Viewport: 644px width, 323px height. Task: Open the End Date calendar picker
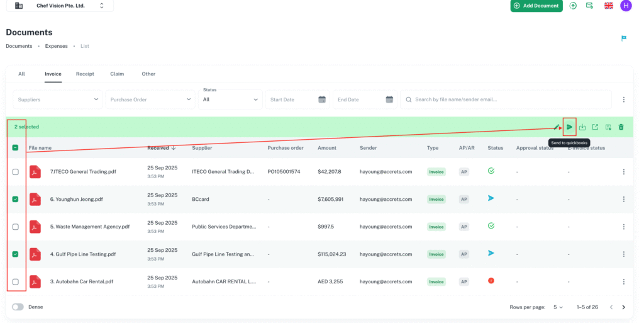click(389, 99)
